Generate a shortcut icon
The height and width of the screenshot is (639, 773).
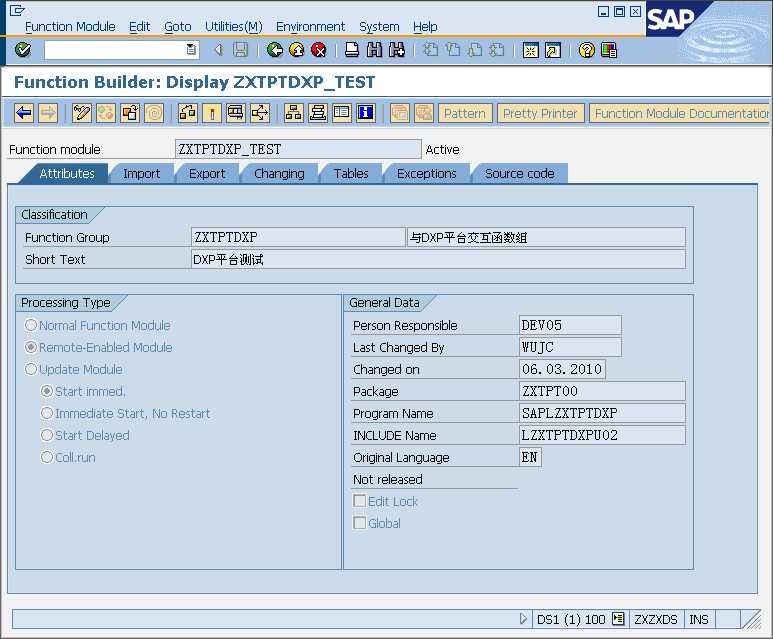click(x=553, y=50)
